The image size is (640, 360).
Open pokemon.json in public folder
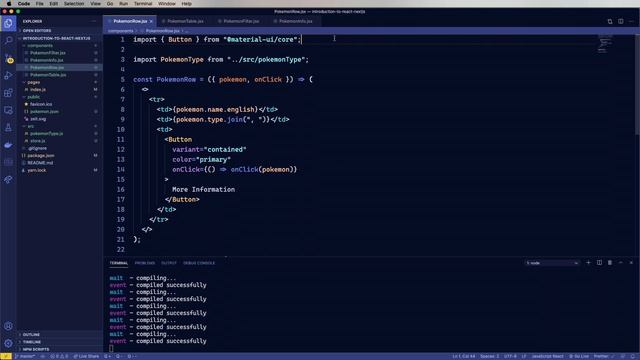tap(60, 112)
